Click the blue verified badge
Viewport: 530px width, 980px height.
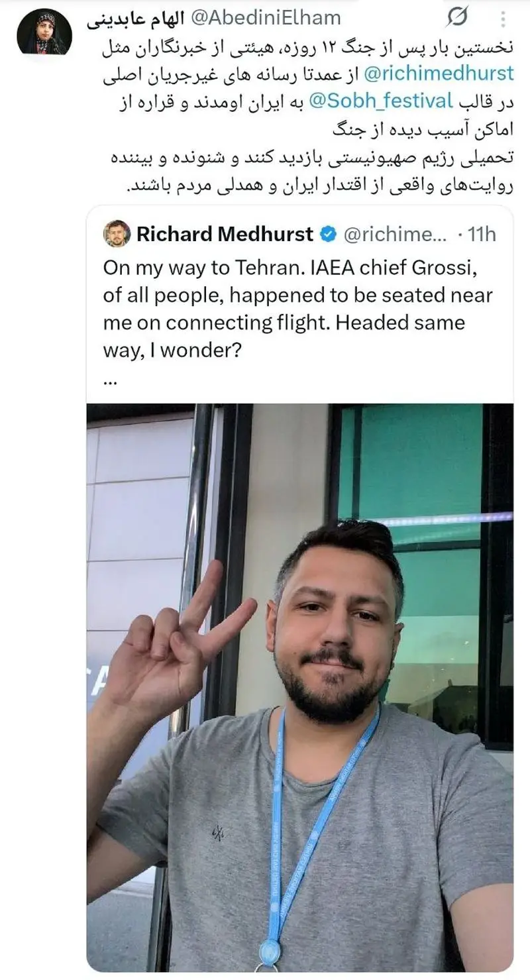click(328, 234)
